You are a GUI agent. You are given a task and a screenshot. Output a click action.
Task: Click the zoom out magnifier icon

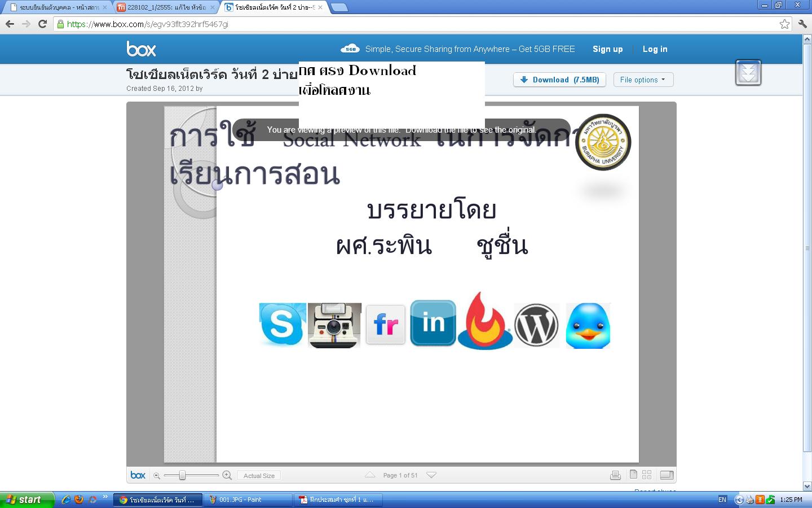157,476
